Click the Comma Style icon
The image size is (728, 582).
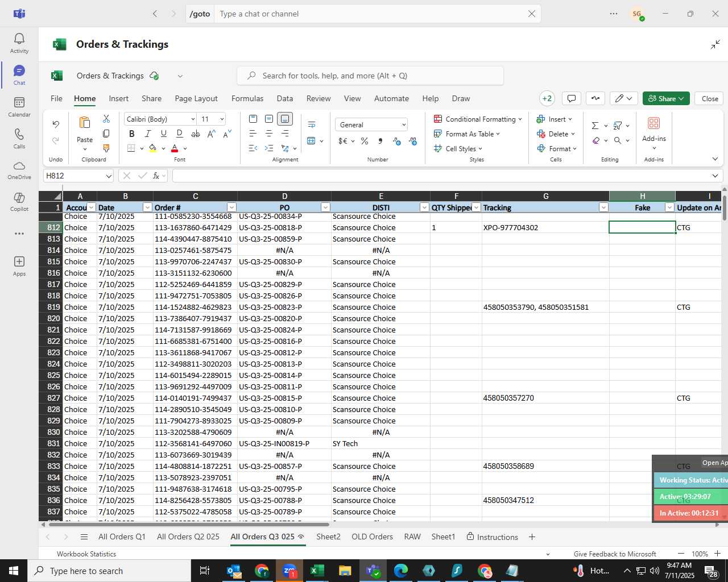pyautogui.click(x=380, y=141)
